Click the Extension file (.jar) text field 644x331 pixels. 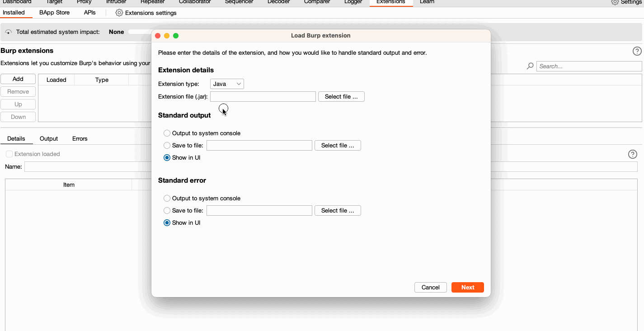(x=263, y=97)
